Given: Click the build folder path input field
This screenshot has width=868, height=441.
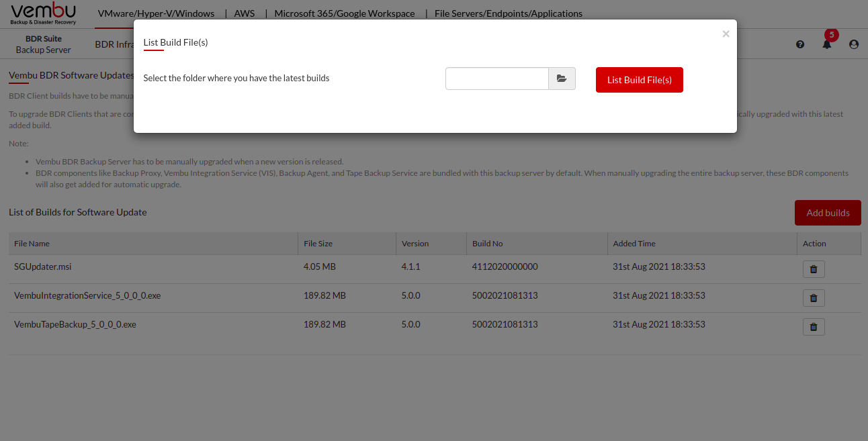Looking at the screenshot, I should (x=497, y=79).
